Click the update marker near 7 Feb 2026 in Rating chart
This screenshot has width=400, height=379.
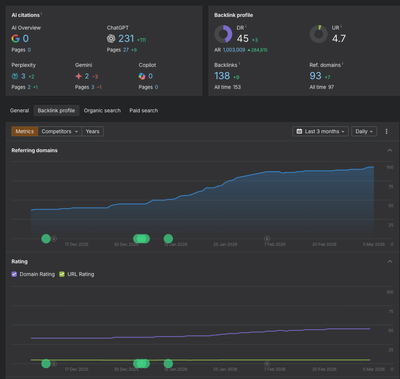click(x=267, y=364)
